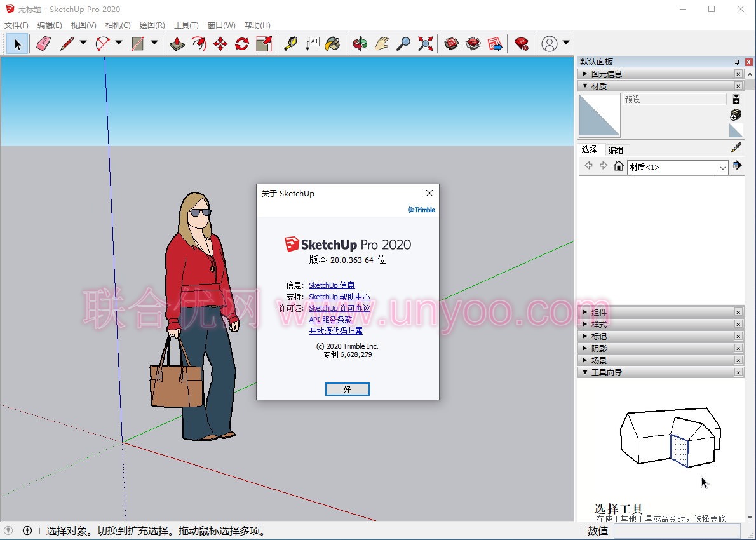Open the SketchUp 帮助中心 link
The image size is (756, 540).
(339, 297)
